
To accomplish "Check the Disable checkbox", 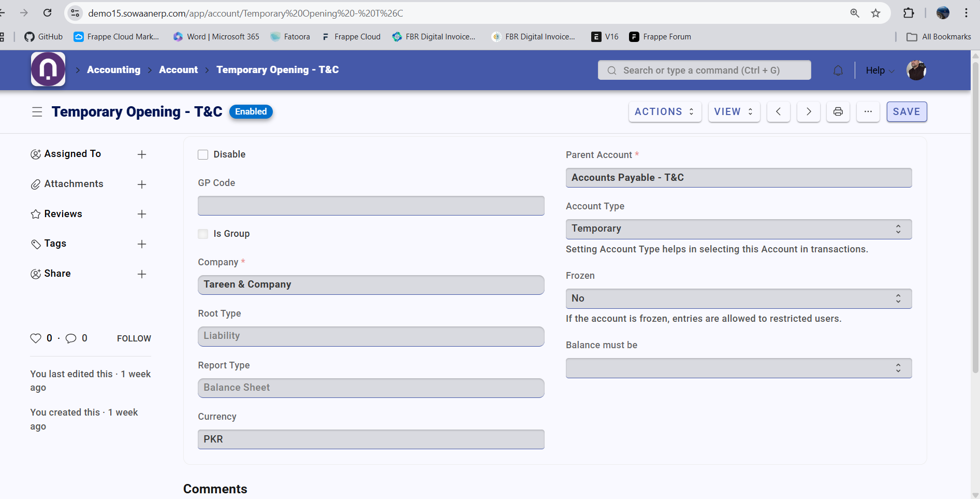I will pyautogui.click(x=203, y=154).
